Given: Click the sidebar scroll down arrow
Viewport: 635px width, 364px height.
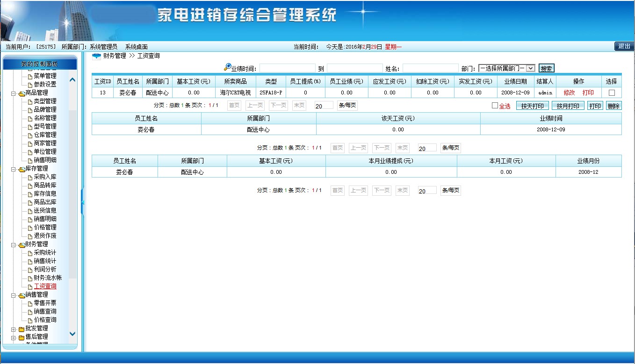Looking at the screenshot, I should (x=72, y=334).
